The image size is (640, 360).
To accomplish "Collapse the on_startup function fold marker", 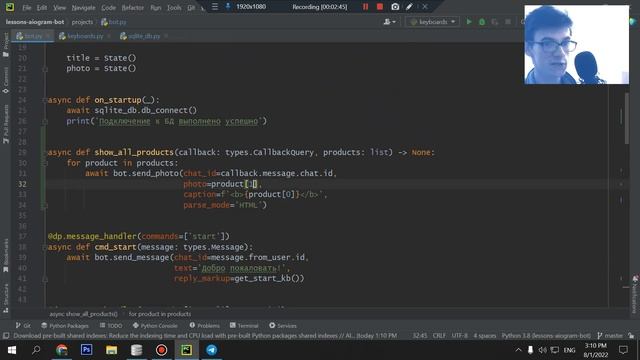I will (x=45, y=100).
